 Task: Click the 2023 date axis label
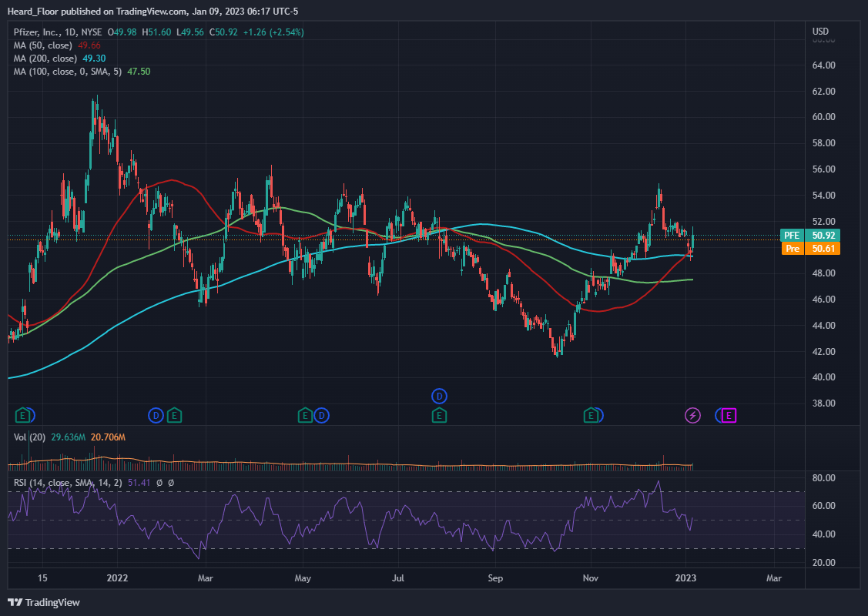(686, 578)
